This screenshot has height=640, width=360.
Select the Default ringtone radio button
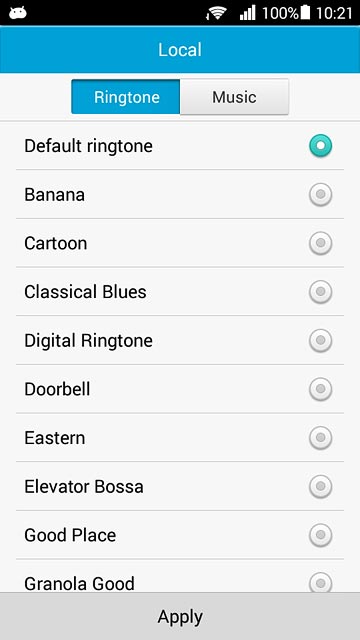pyautogui.click(x=320, y=146)
